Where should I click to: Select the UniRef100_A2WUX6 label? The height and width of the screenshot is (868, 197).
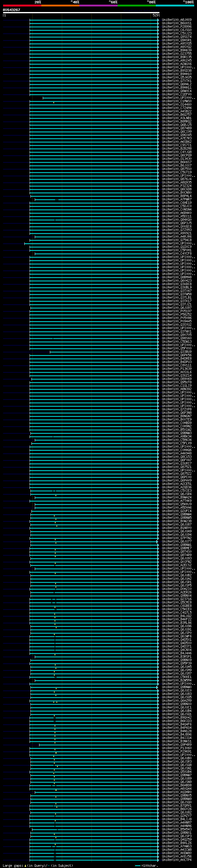pos(176,64)
